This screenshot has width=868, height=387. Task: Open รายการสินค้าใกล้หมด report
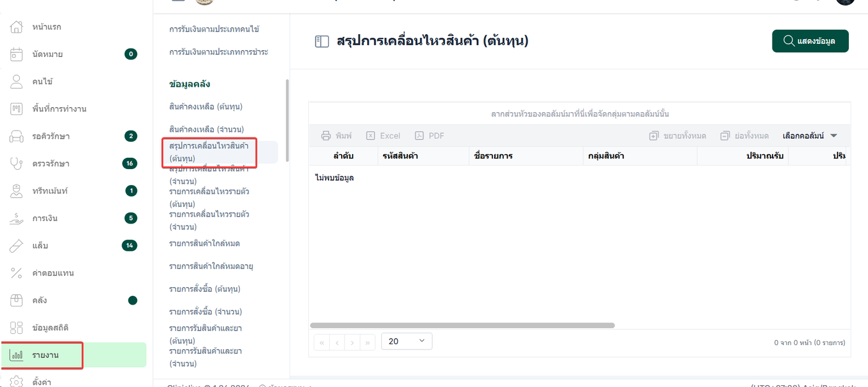click(205, 243)
